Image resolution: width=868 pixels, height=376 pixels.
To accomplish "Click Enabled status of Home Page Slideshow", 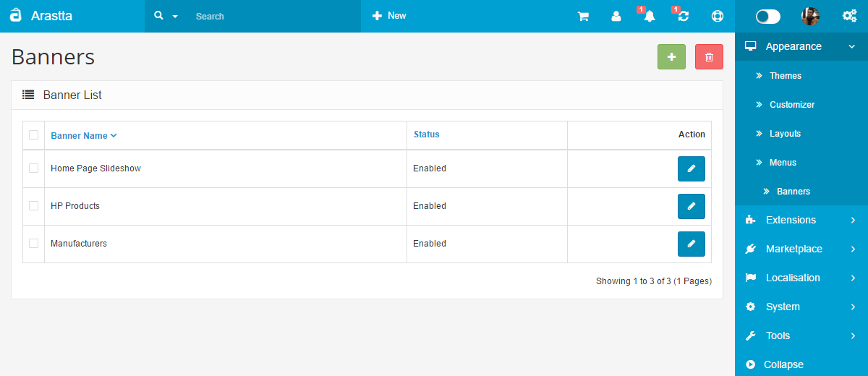I will 430,168.
